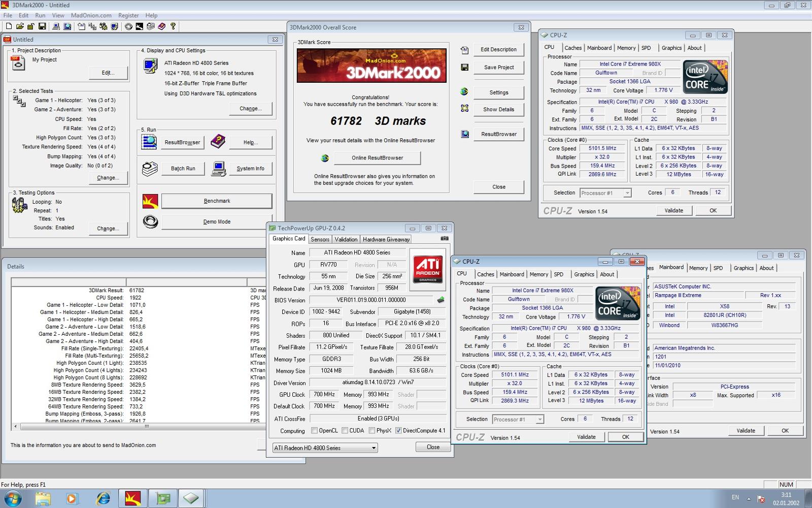Click Validate in the front CPU-Z window
812x508 pixels.
(586, 437)
